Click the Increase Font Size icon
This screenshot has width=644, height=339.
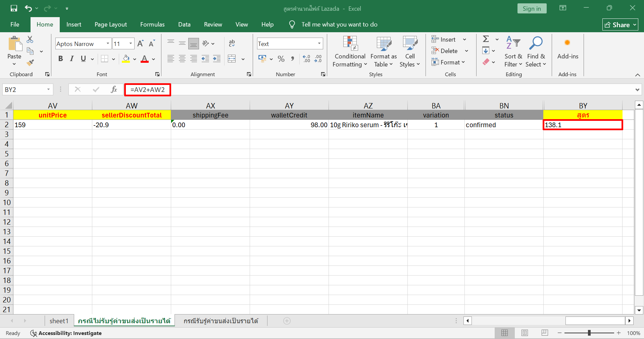pyautogui.click(x=140, y=44)
